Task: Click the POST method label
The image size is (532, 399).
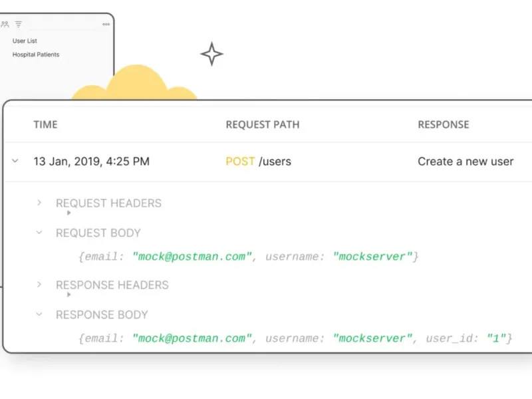Action: (240, 161)
